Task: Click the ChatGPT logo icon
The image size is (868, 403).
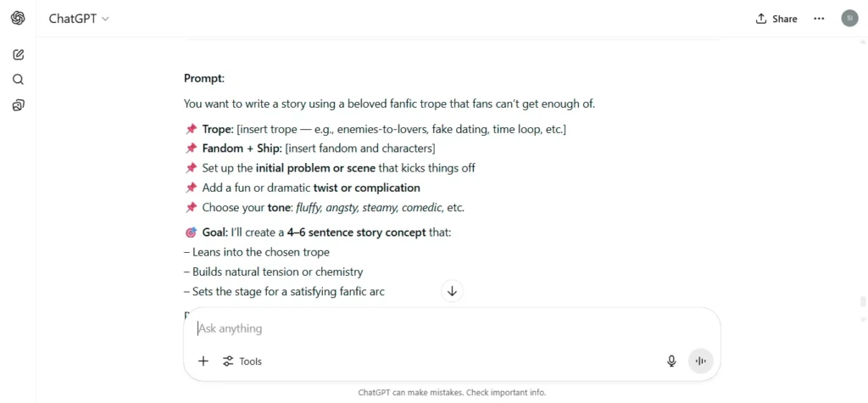Action: (x=18, y=19)
